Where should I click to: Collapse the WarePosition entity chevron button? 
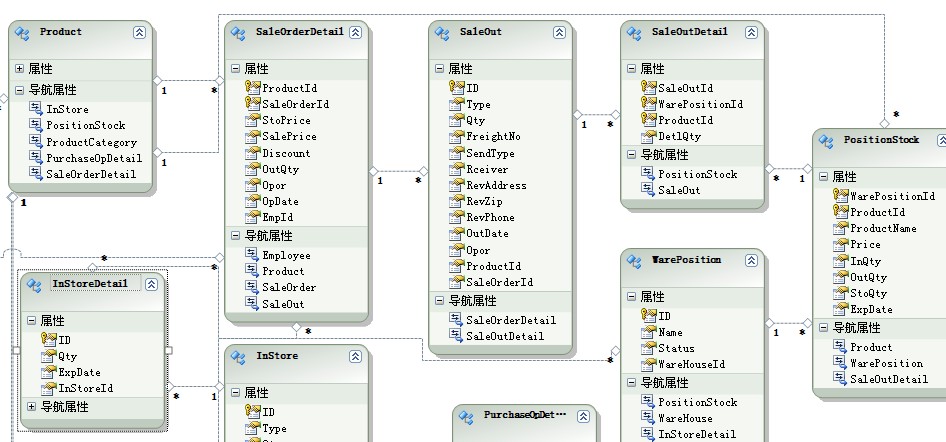pyautogui.click(x=751, y=260)
